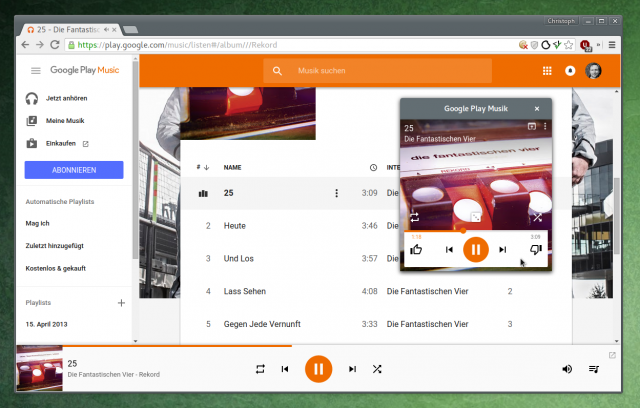Screen dimensions: 640x408
Task: Open notifications bell in orange header
Action: pos(570,71)
